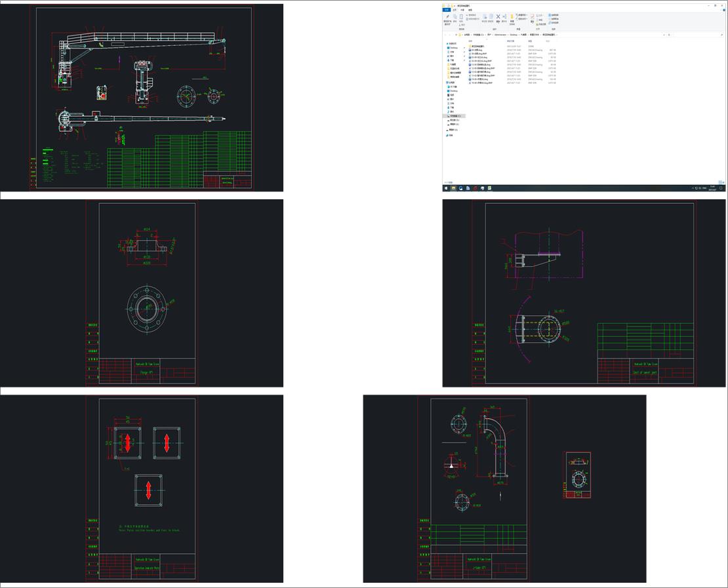
Task: Select the DWG file starting with 16-05
Action: pyautogui.click(x=479, y=79)
